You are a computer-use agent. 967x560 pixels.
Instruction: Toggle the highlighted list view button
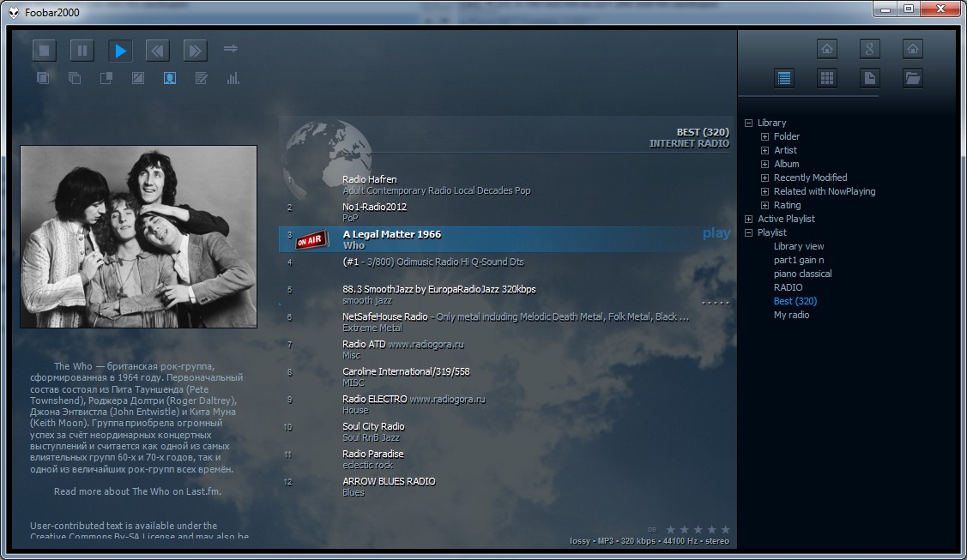coord(783,78)
